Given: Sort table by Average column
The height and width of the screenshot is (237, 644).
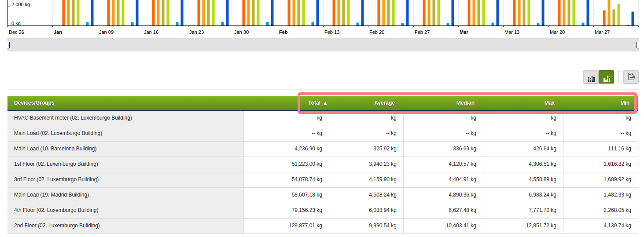Looking at the screenshot, I should [384, 103].
